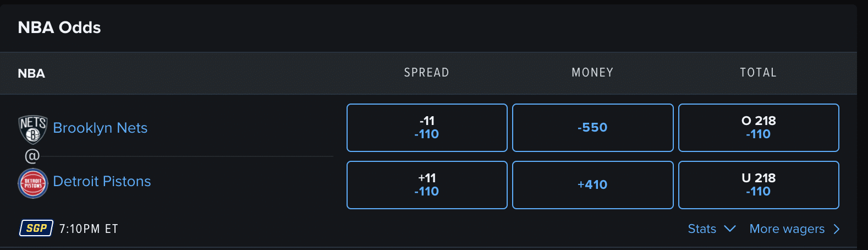This screenshot has height=250, width=868.
Task: Click the SGP same-game parlay badge
Action: tap(36, 228)
